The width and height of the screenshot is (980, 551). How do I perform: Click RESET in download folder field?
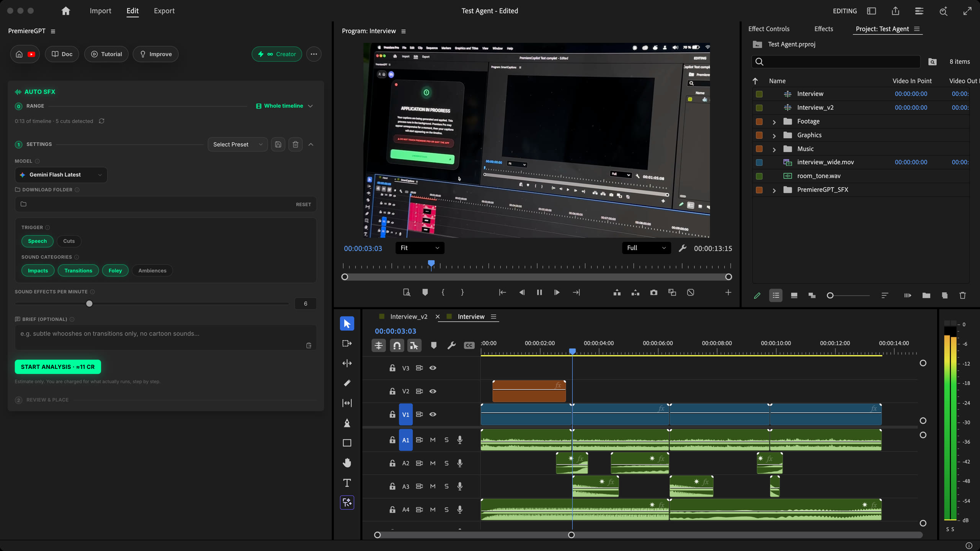(303, 204)
